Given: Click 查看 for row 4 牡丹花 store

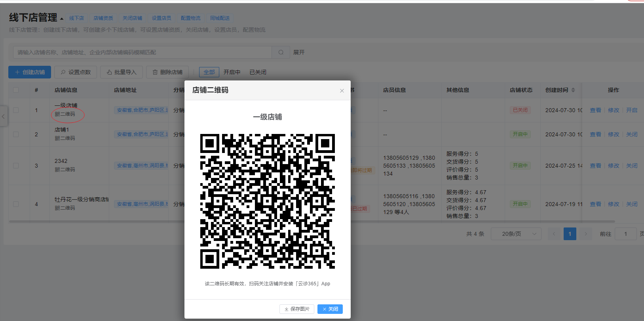Looking at the screenshot, I should (x=595, y=204).
